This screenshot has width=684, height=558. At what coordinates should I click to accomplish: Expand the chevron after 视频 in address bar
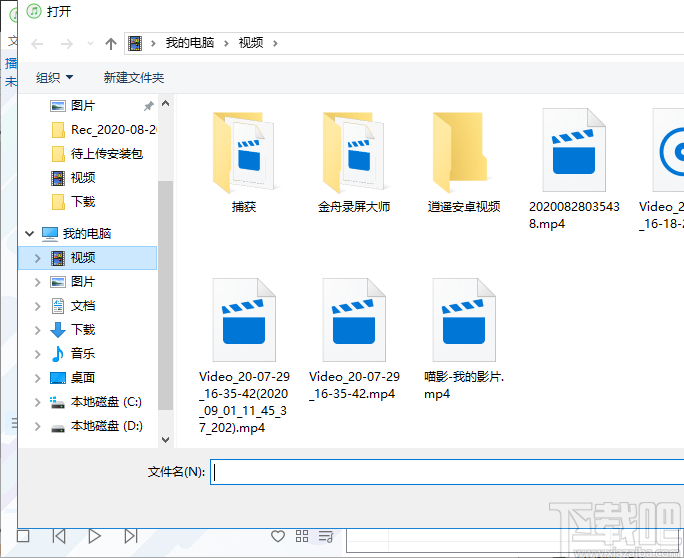point(275,43)
